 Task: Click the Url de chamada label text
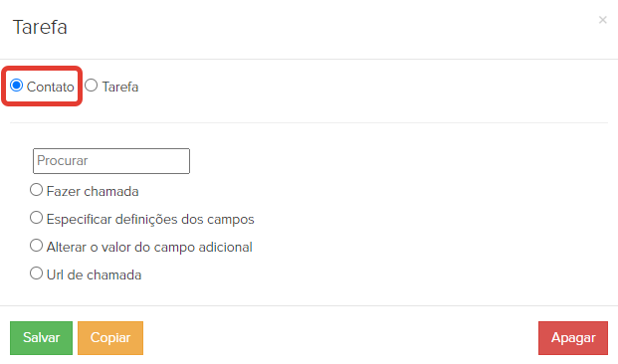click(x=94, y=274)
